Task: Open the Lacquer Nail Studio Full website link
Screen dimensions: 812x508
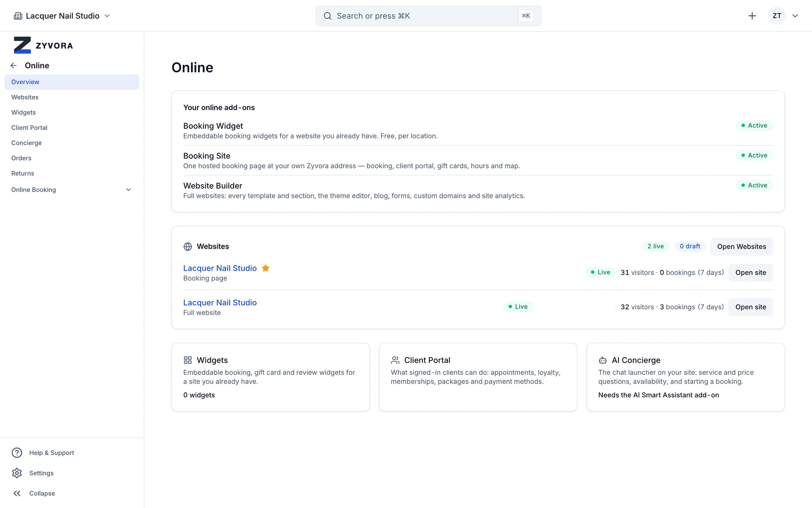Action: [x=220, y=303]
